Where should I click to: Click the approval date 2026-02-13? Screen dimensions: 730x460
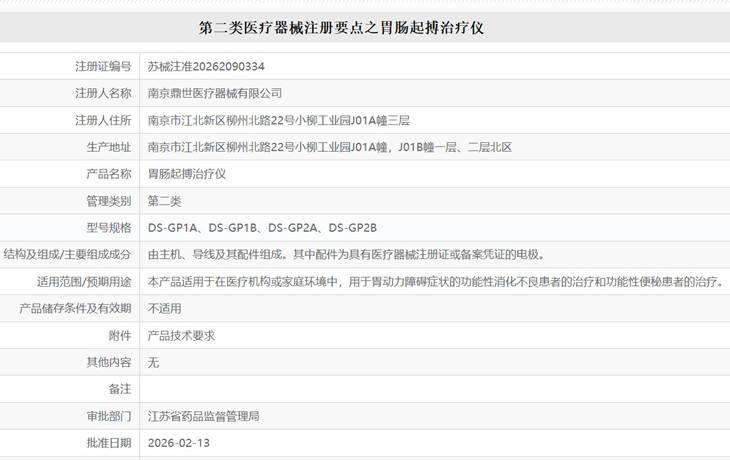(179, 443)
